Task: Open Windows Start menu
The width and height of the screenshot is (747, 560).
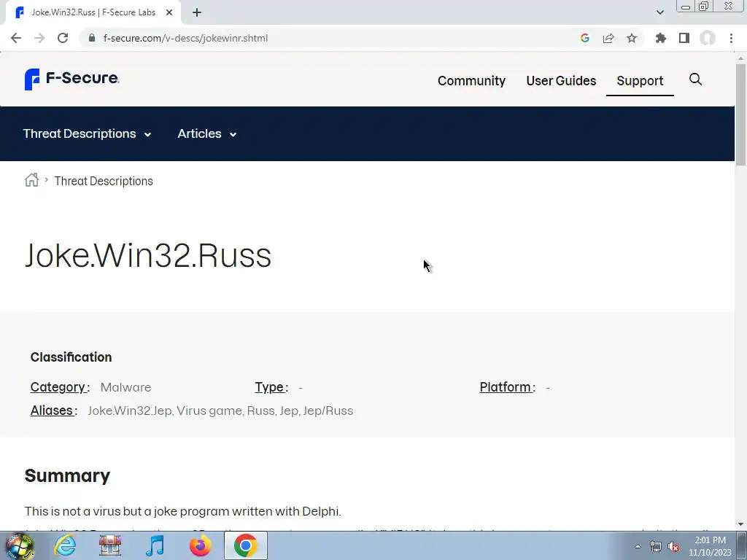Action: point(20,545)
